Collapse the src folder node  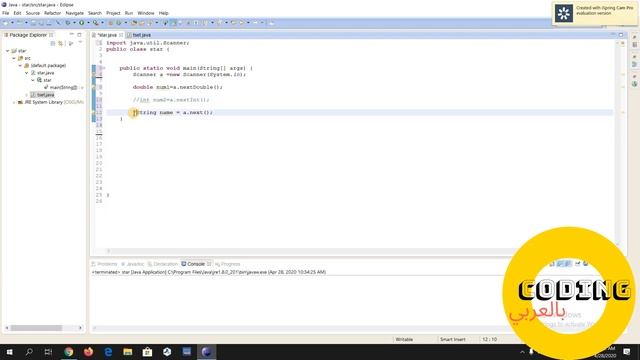(14, 58)
